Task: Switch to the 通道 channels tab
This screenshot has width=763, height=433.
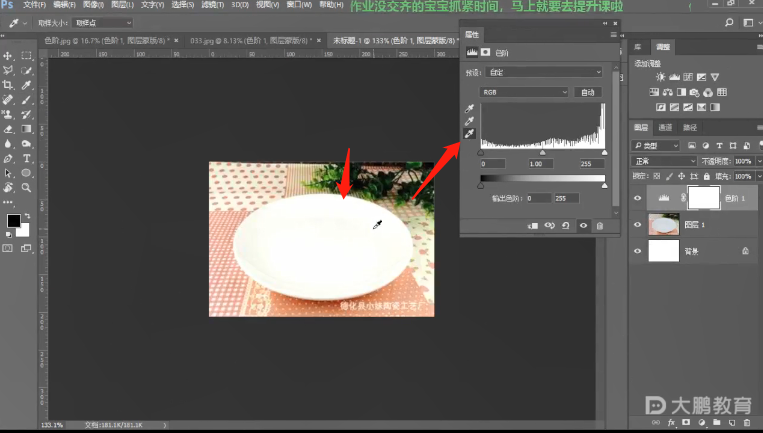Action: [665, 128]
